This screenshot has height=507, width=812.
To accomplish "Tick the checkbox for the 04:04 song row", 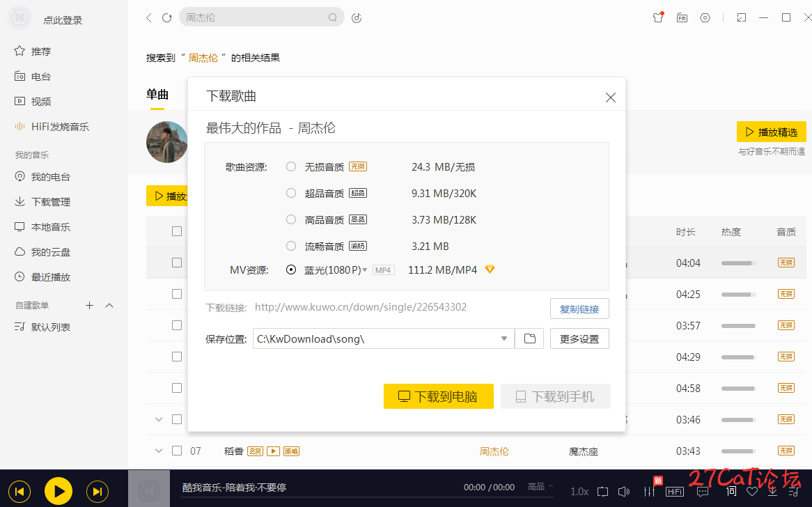I will [177, 263].
